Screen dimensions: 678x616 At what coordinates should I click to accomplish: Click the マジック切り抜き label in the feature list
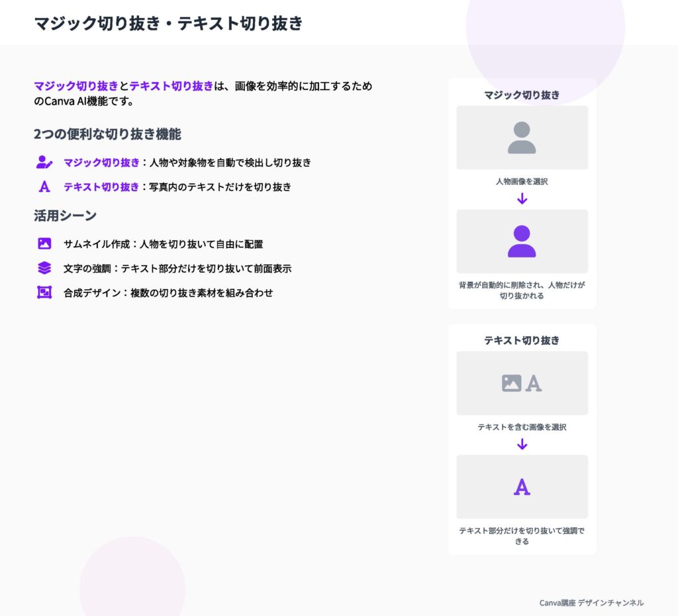tap(101, 163)
